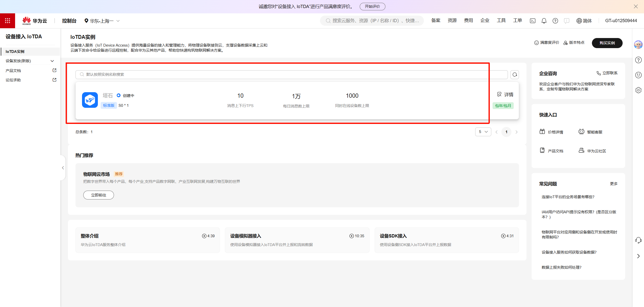The height and width of the screenshot is (307, 644).
Task: Click the blue instance icon for 塔石
Action: [x=90, y=100]
